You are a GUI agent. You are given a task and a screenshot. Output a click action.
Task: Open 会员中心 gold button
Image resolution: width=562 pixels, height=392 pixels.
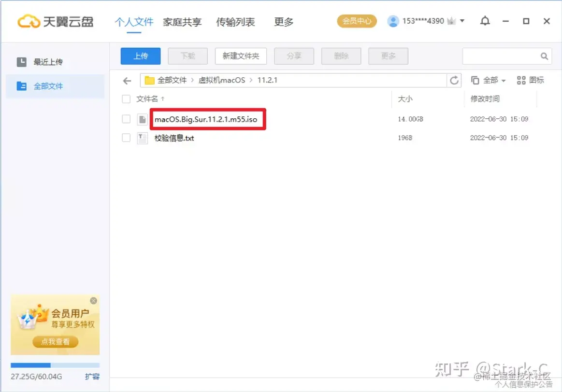pyautogui.click(x=357, y=21)
